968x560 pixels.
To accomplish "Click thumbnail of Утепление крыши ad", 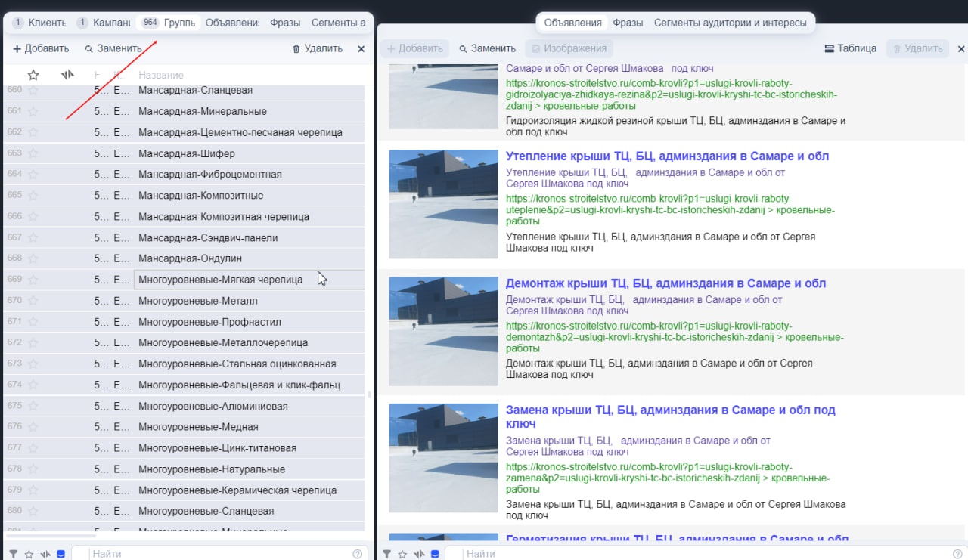I will [x=443, y=204].
